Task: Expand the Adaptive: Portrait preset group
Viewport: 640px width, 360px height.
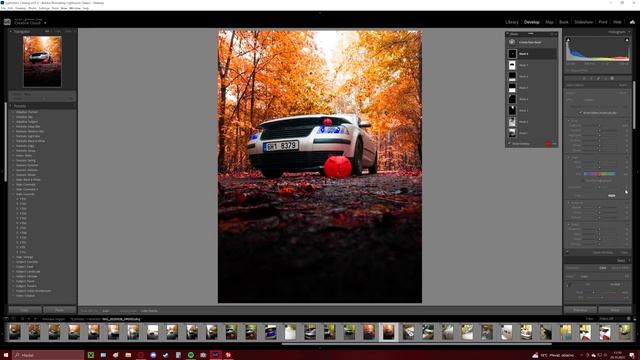Action: [x=27, y=112]
